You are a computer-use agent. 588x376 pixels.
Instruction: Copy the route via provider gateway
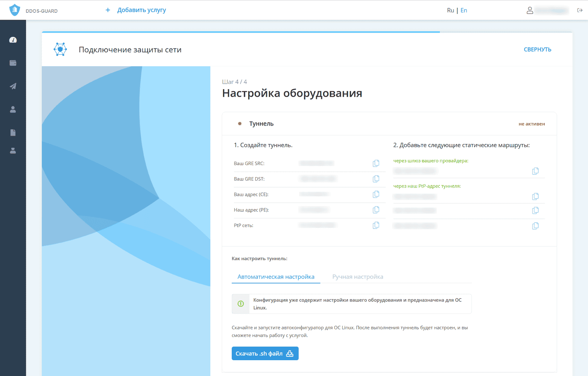pyautogui.click(x=535, y=171)
